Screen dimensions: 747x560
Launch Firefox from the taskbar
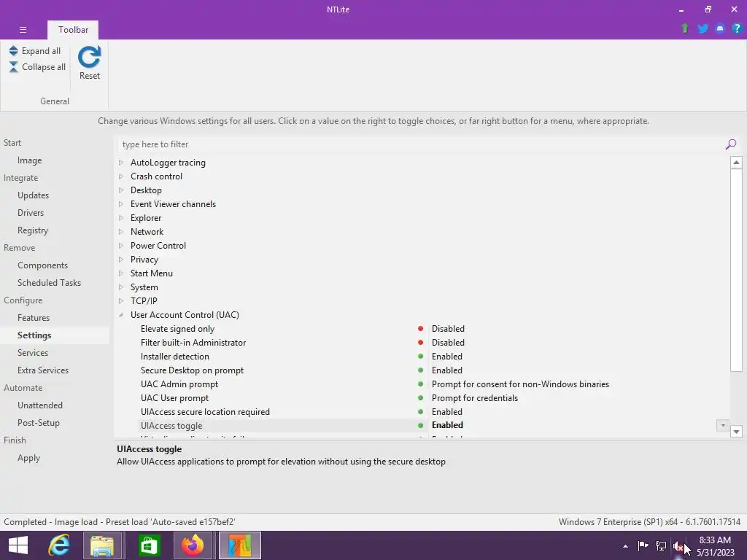click(x=193, y=545)
